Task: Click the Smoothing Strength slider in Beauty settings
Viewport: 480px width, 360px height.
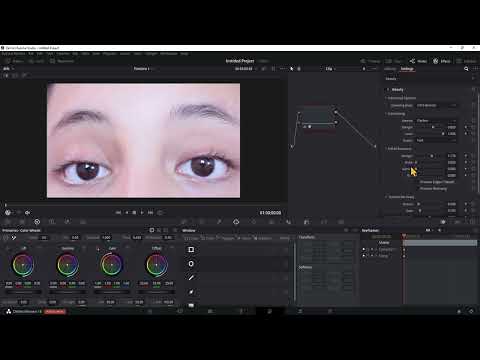Action: pos(429,127)
